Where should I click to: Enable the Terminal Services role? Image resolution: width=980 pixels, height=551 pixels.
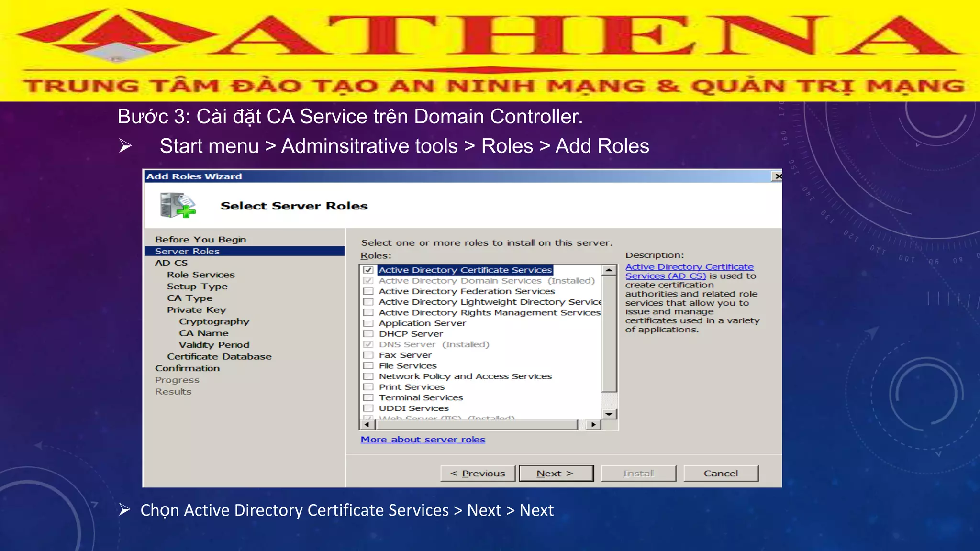pyautogui.click(x=368, y=397)
